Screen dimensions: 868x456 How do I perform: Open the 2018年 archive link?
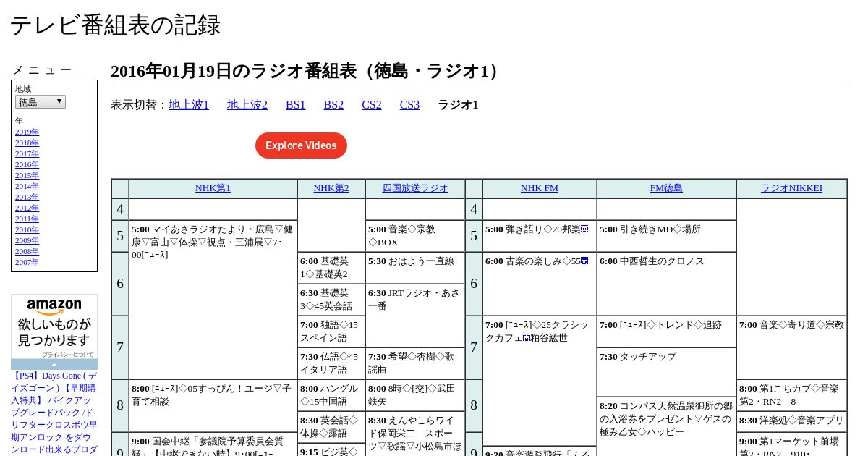click(x=27, y=143)
